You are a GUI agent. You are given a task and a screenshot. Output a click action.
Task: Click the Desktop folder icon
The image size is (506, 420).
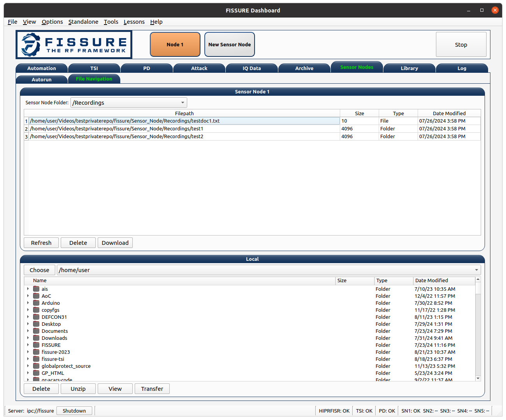coord(36,324)
